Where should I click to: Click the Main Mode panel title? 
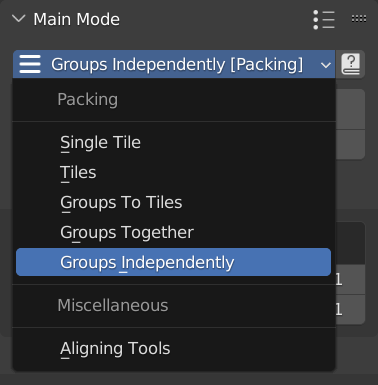[x=77, y=19]
